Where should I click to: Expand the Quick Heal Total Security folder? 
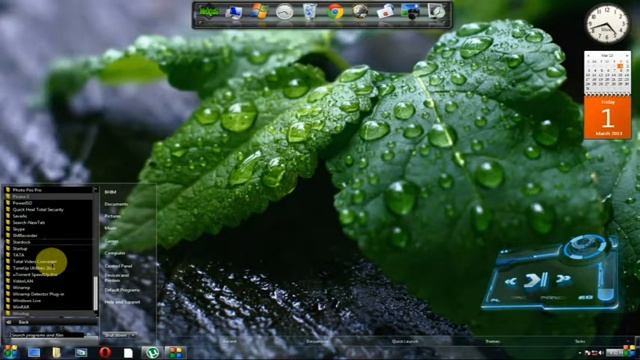(38, 210)
